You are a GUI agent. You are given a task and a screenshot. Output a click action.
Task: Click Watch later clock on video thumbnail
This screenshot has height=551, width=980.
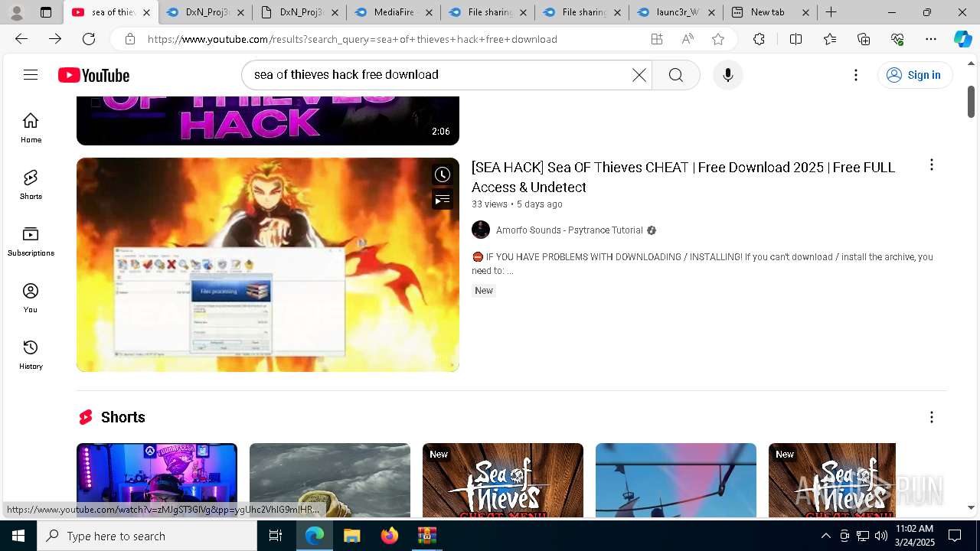443,174
